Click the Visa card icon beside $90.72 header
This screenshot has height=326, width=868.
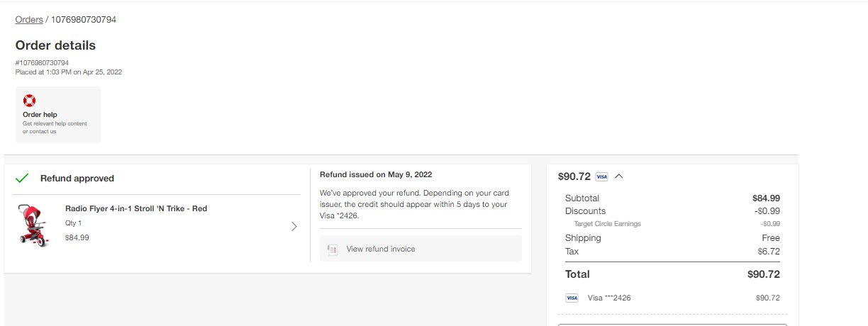point(602,176)
